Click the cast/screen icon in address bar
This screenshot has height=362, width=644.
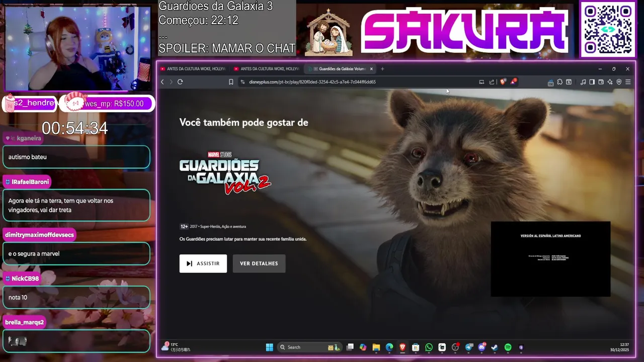481,82
